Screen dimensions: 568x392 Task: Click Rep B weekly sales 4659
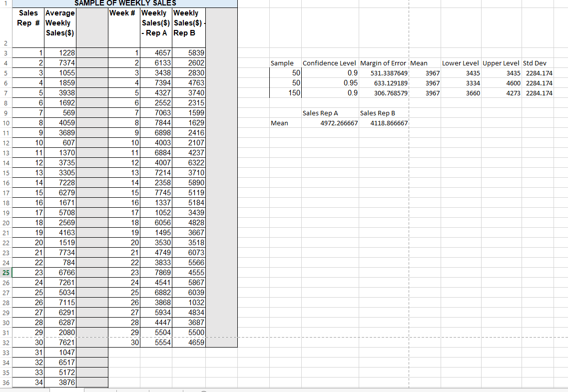[x=189, y=343]
